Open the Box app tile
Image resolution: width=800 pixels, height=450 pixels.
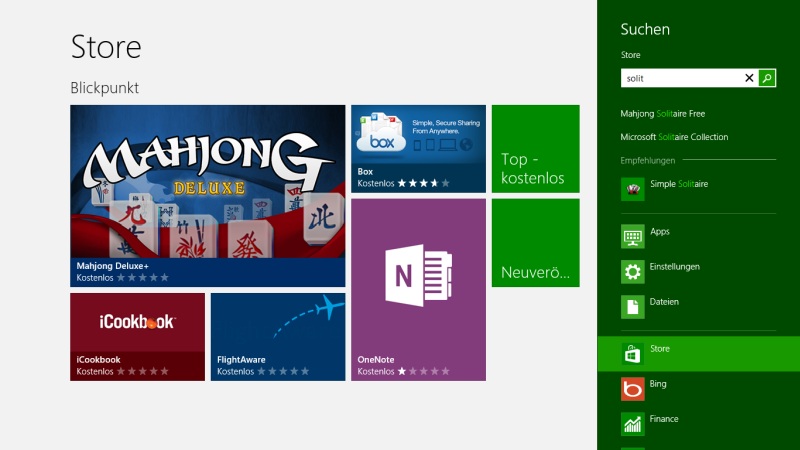click(418, 149)
